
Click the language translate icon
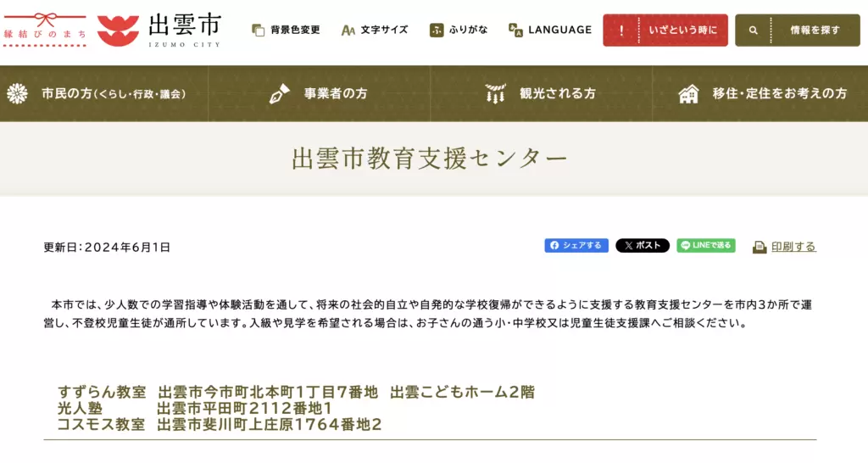coord(515,30)
